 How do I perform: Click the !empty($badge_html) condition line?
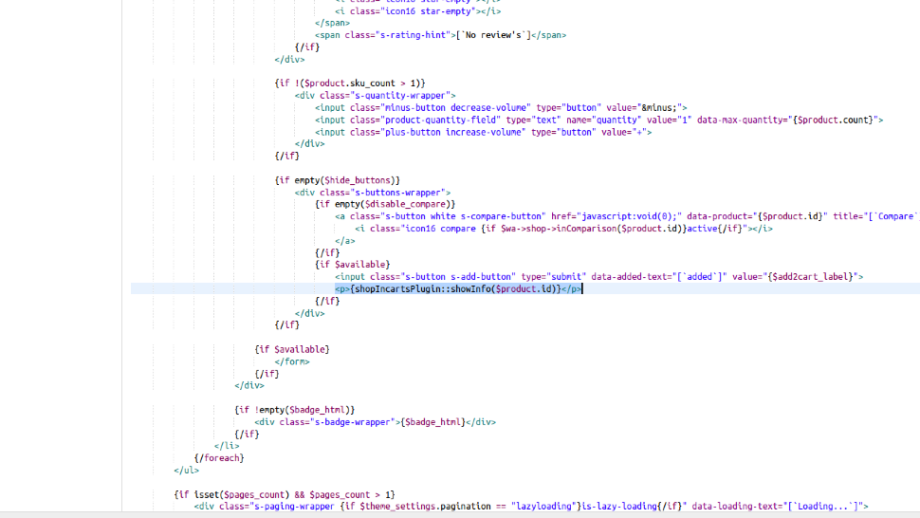(x=295, y=410)
